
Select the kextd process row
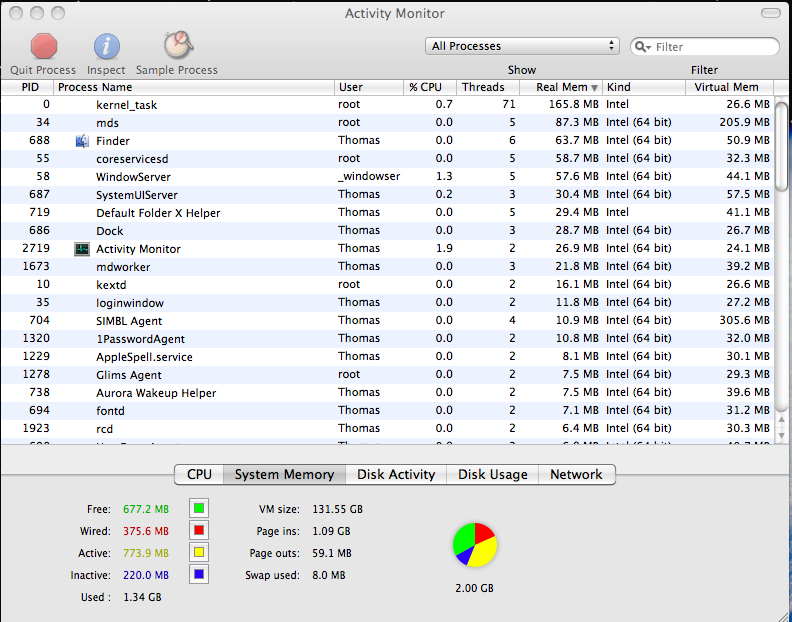387,285
